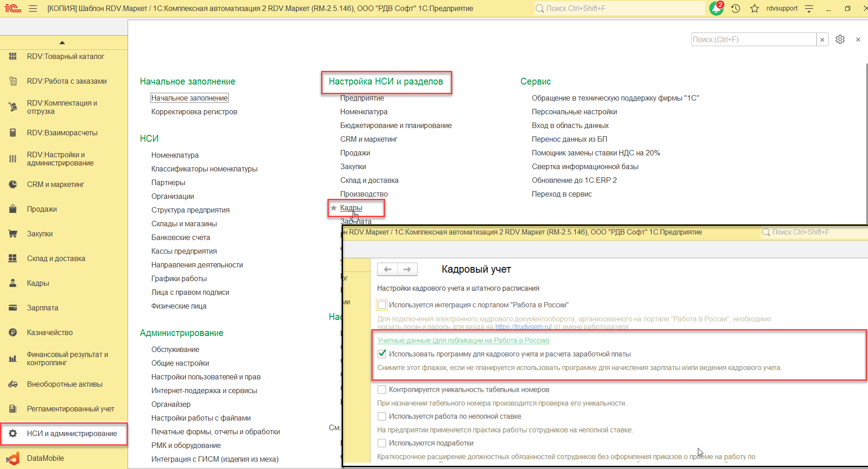
Task: Click the global search field Ctrl+Shift+F
Action: [620, 8]
